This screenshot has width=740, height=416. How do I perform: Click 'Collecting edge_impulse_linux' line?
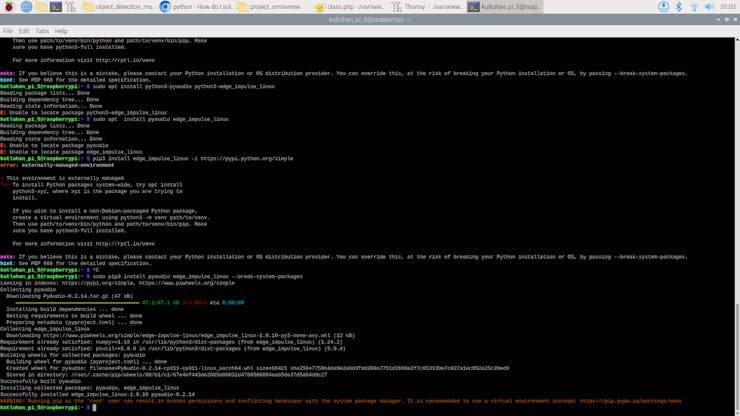click(x=45, y=329)
